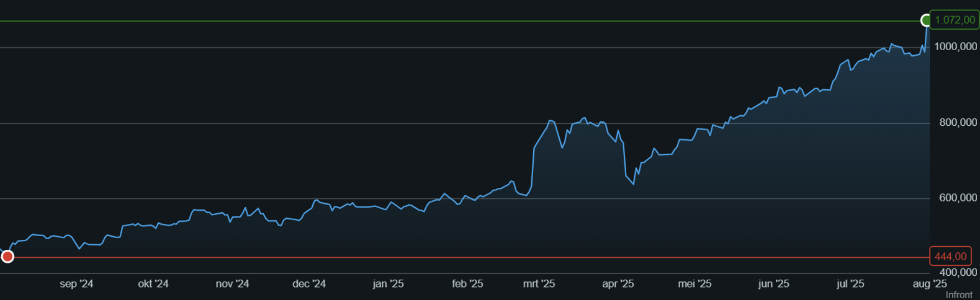Click the mei '25 date label
Viewport: 980px width, 300px height.
(695, 284)
